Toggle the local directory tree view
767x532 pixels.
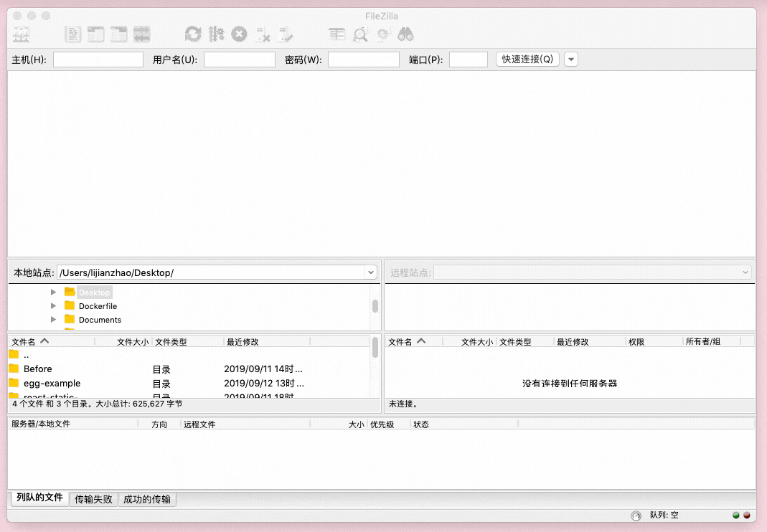coord(95,34)
